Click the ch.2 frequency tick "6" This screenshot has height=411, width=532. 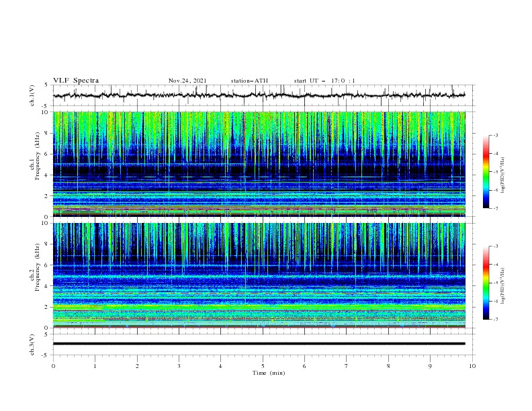click(x=47, y=265)
